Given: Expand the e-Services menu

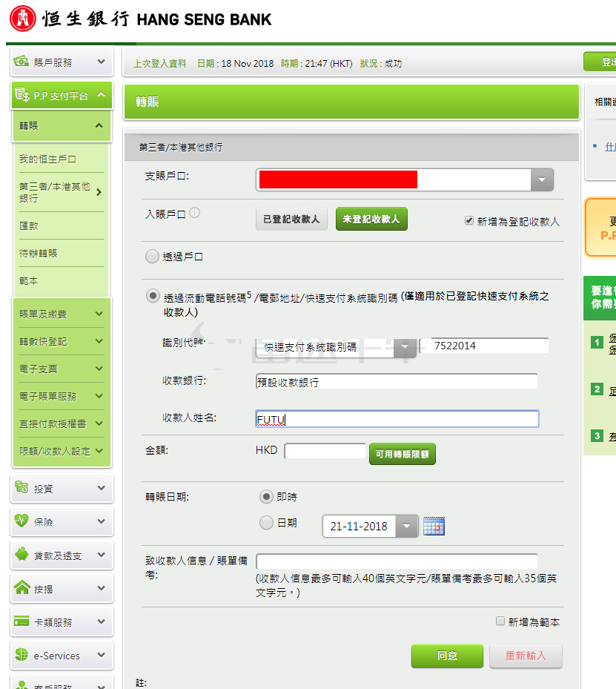Looking at the screenshot, I should (x=62, y=655).
